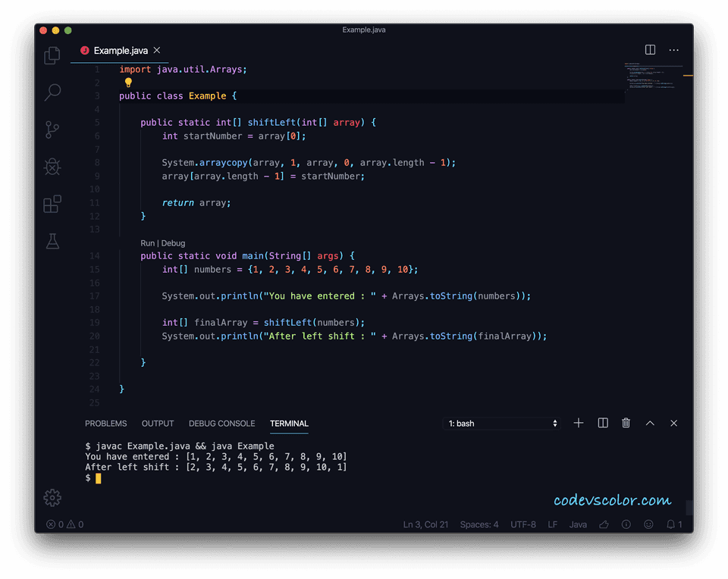Screen dimensions: 728x579
Task: Switch to the PROBLEMS tab
Action: 105,424
